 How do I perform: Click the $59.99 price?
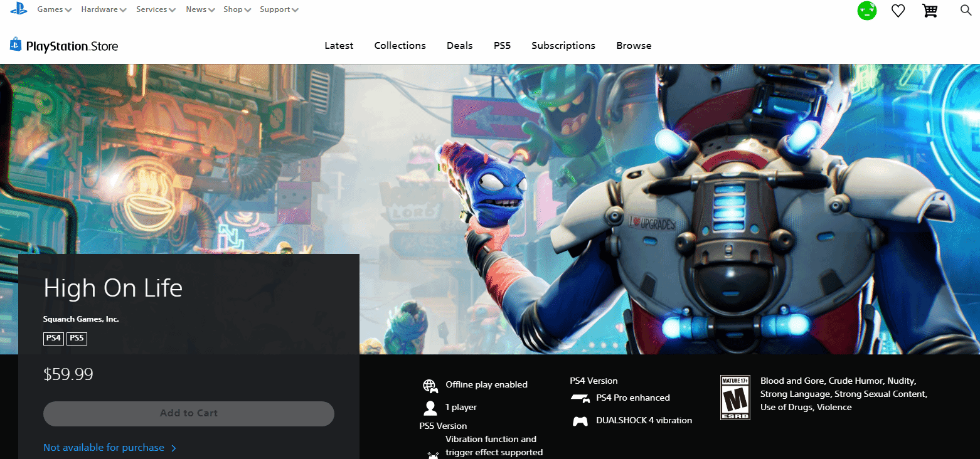pos(68,375)
